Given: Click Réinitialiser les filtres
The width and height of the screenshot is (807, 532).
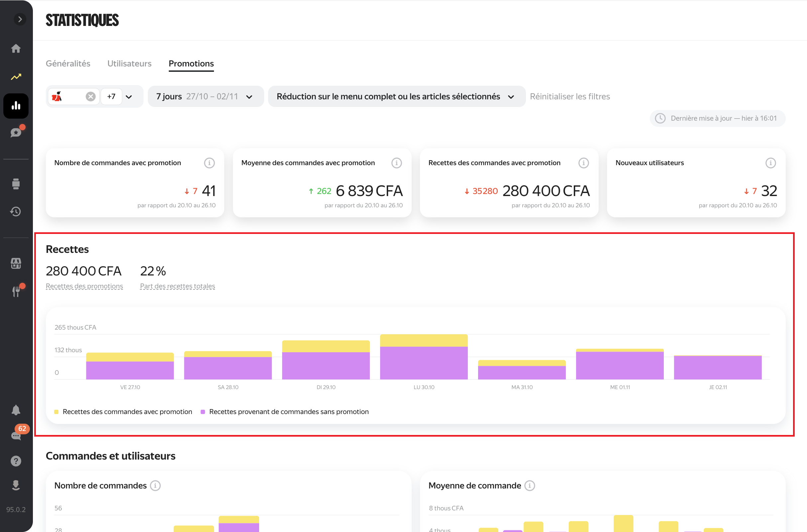Looking at the screenshot, I should pos(570,97).
